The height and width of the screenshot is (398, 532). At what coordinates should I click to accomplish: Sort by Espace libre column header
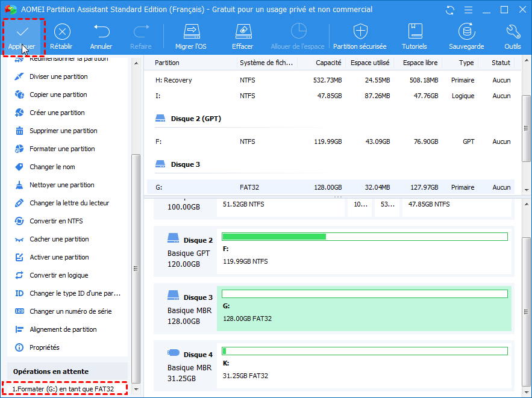420,63
